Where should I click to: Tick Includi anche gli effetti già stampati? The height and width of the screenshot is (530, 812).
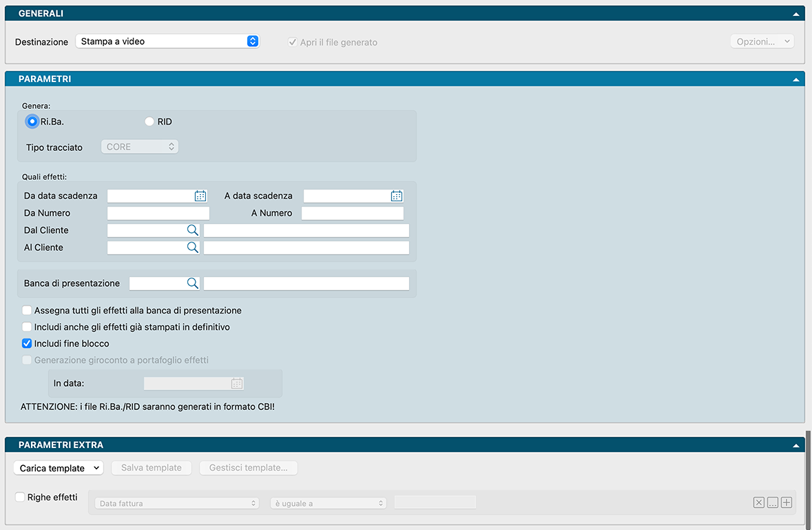tap(27, 327)
